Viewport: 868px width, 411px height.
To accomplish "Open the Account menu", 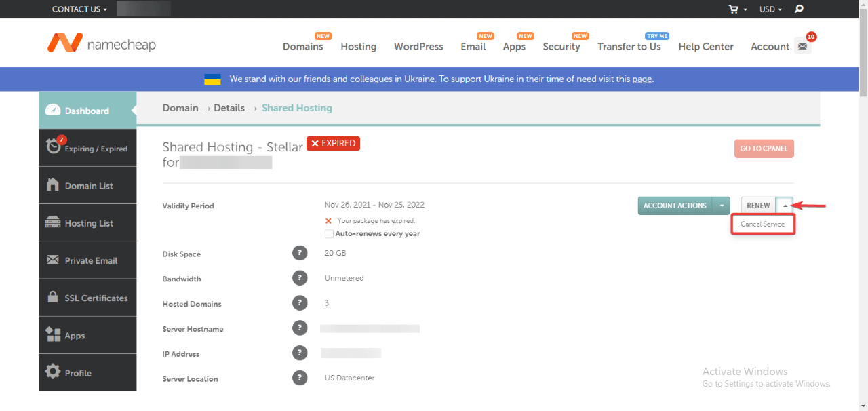I will click(x=770, y=47).
